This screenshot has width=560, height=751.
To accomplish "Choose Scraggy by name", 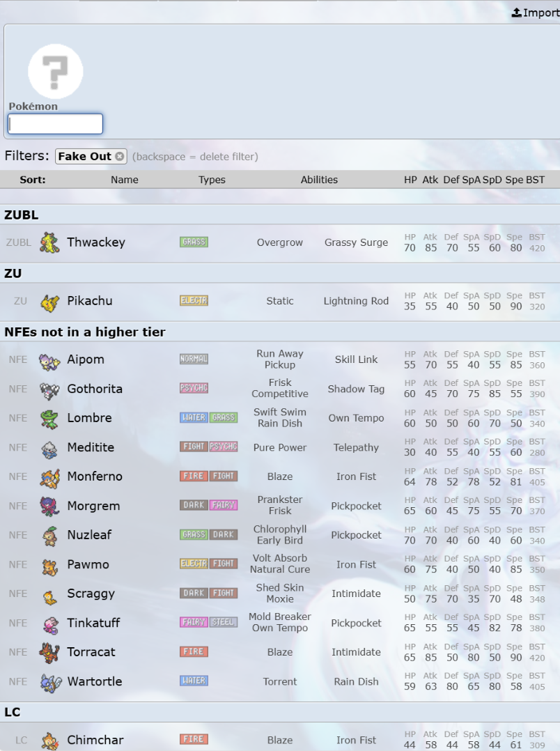I will 91,594.
